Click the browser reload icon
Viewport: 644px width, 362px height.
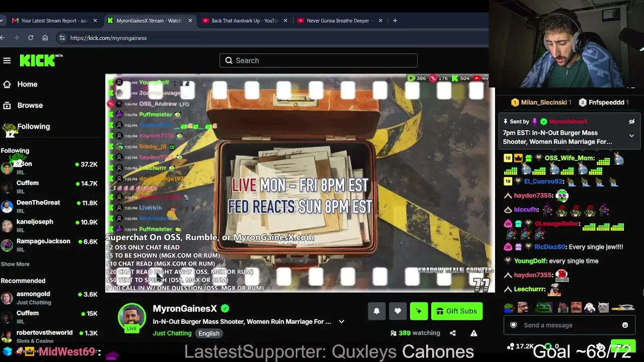(31, 38)
